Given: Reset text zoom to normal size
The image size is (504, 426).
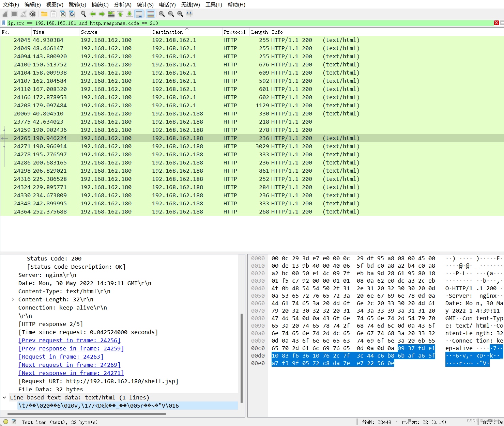Looking at the screenshot, I should (x=180, y=14).
